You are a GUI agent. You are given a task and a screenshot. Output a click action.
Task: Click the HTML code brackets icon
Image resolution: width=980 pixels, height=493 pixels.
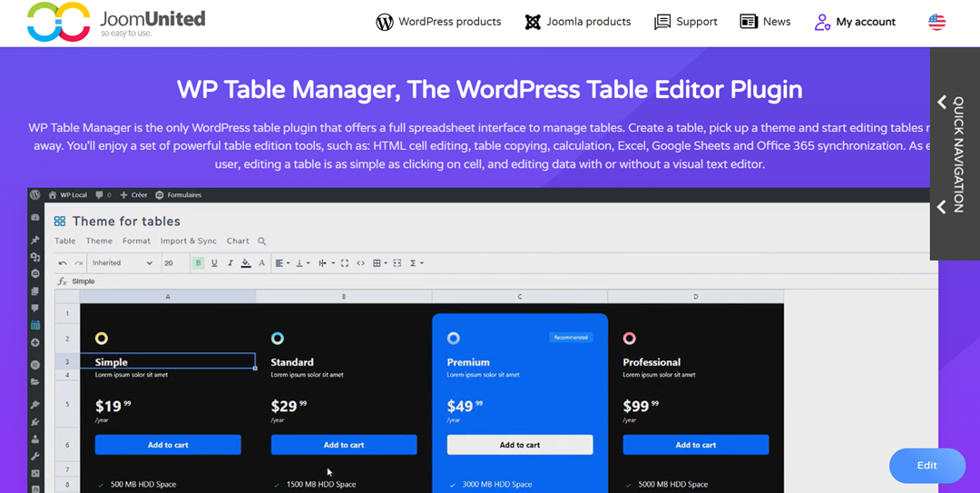360,263
